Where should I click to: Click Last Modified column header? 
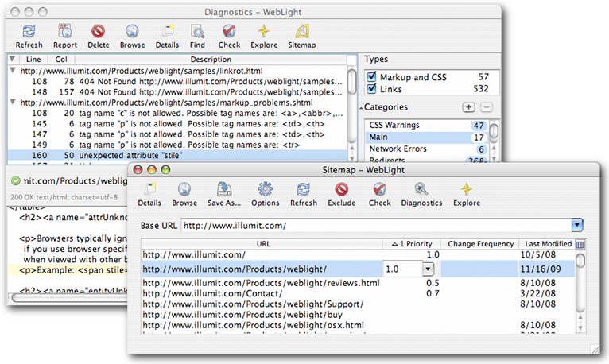coord(548,244)
